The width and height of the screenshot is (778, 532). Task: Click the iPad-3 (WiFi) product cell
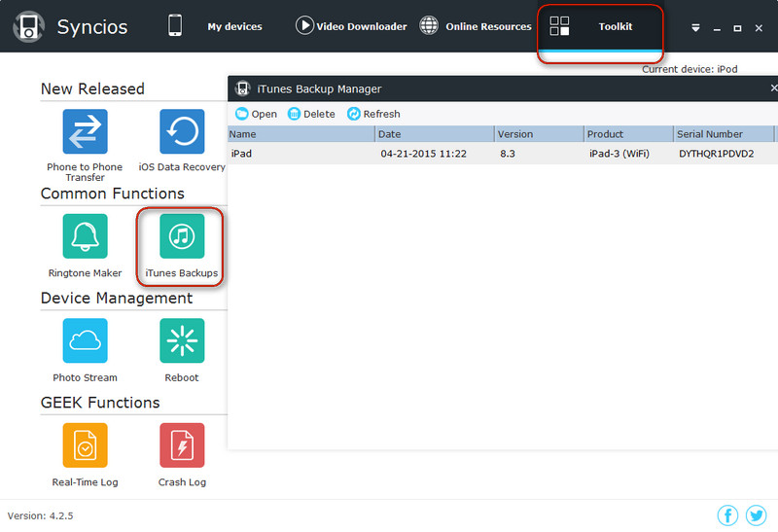click(619, 154)
